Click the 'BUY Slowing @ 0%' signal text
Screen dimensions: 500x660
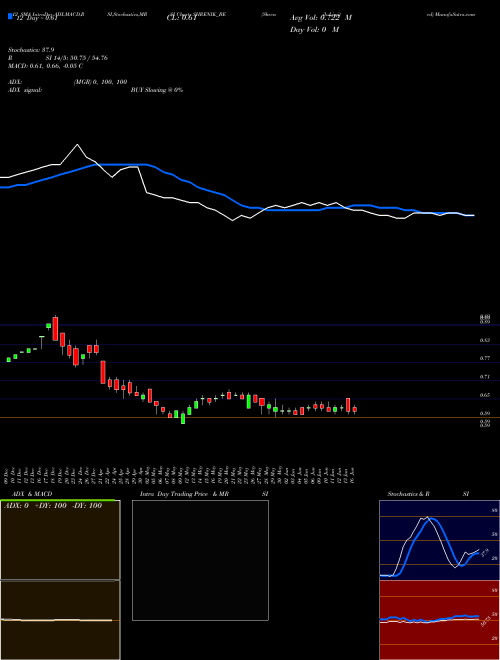(157, 90)
